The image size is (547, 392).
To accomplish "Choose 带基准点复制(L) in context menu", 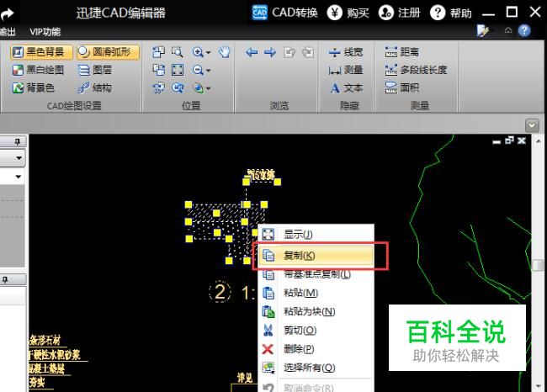I will [316, 274].
